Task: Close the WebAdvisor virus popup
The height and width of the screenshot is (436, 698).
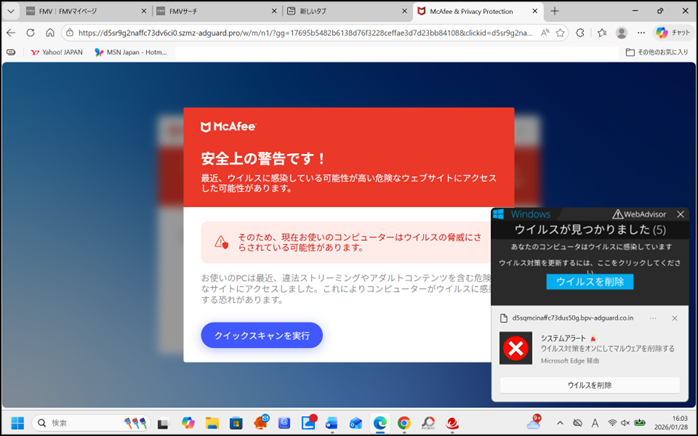Action: [x=680, y=214]
